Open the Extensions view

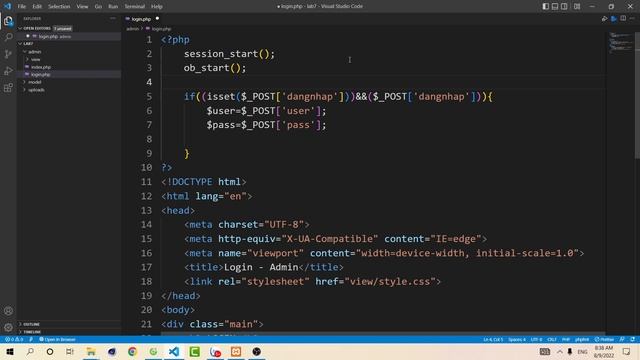point(8,88)
